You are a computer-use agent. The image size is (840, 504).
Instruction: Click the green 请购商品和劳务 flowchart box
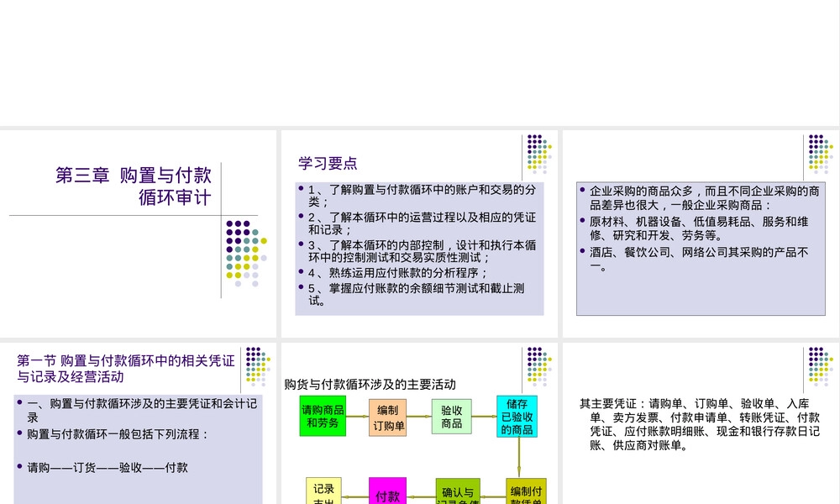point(323,416)
